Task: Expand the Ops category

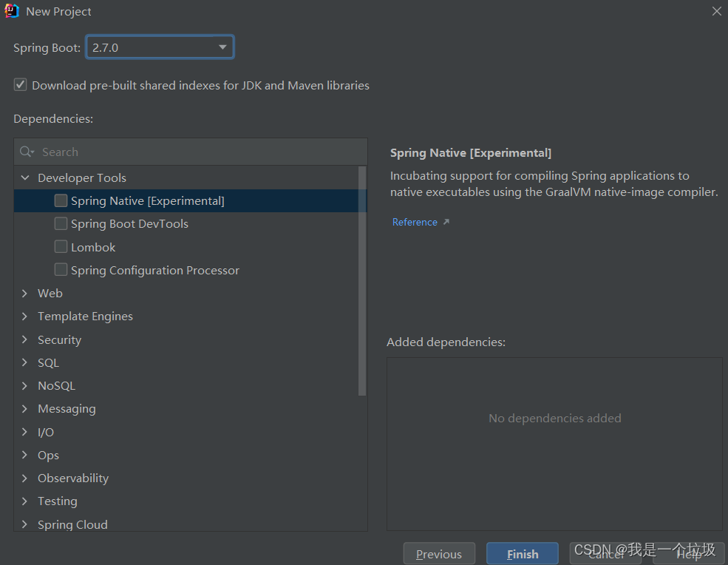Action: coord(25,455)
